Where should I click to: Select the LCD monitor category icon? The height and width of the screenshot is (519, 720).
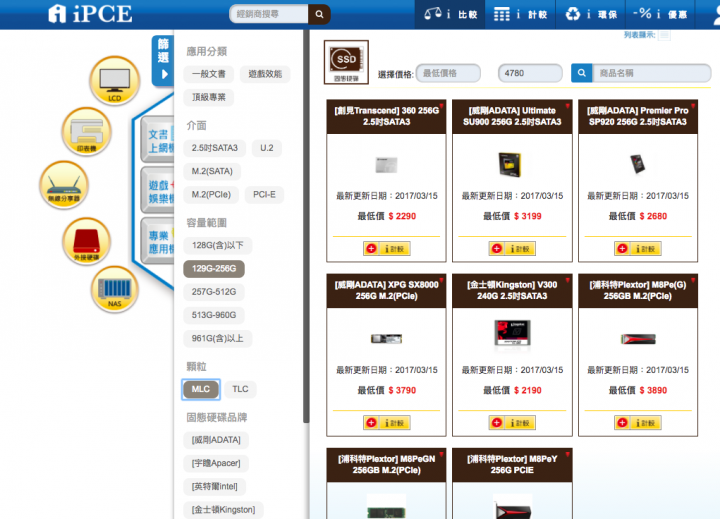114,80
